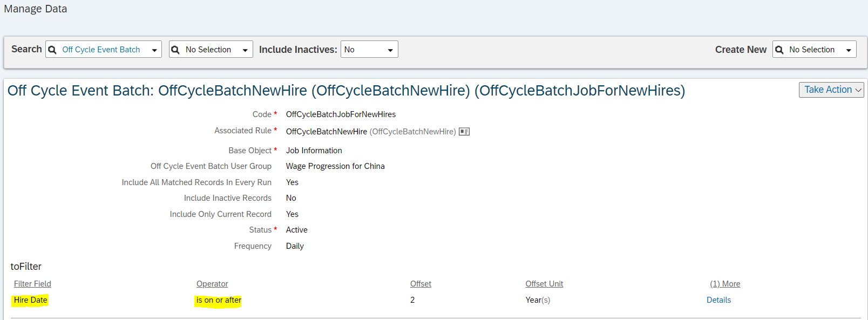This screenshot has width=868, height=320.
Task: Click magnifier icon in Create New field
Action: (779, 50)
